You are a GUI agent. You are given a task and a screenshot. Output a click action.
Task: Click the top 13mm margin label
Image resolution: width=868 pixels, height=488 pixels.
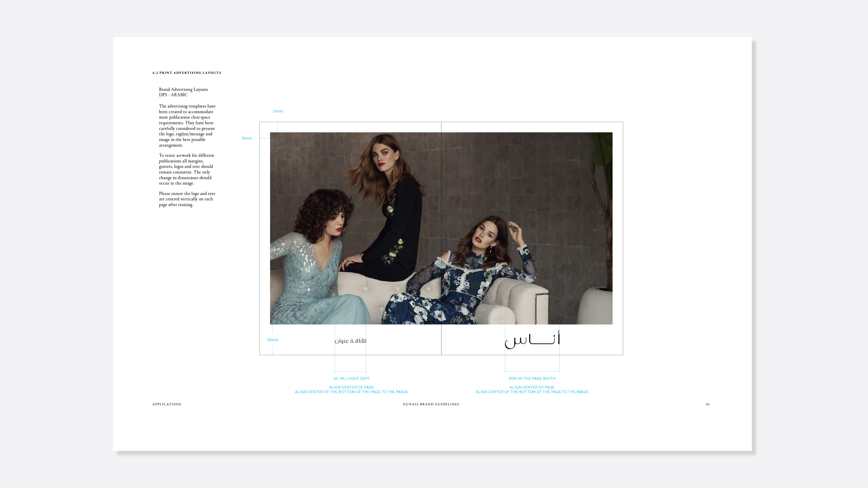click(278, 111)
